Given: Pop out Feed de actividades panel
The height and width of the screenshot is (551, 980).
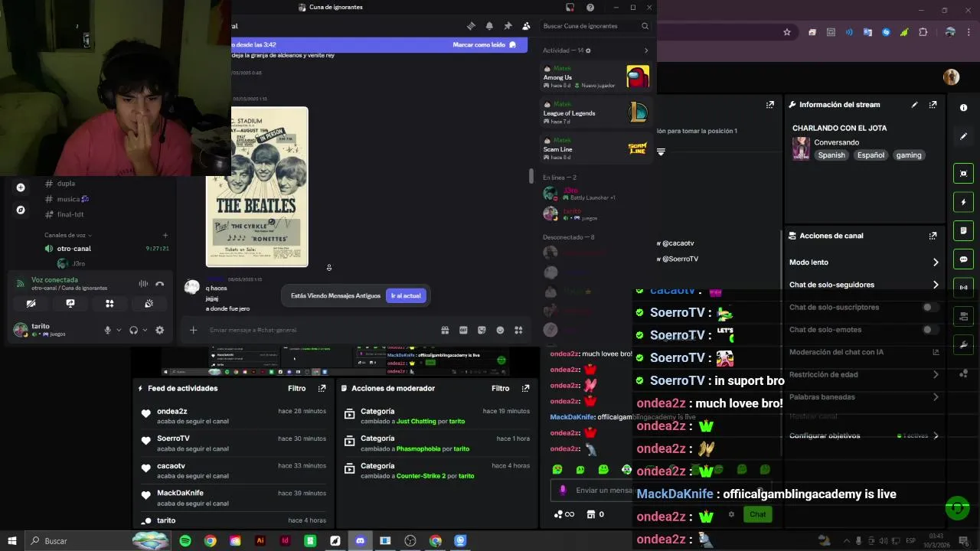Looking at the screenshot, I should point(322,389).
